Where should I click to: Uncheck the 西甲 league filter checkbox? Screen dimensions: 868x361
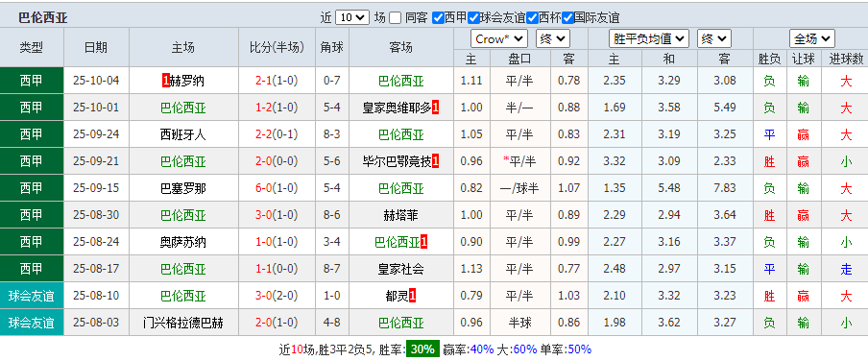pos(438,17)
